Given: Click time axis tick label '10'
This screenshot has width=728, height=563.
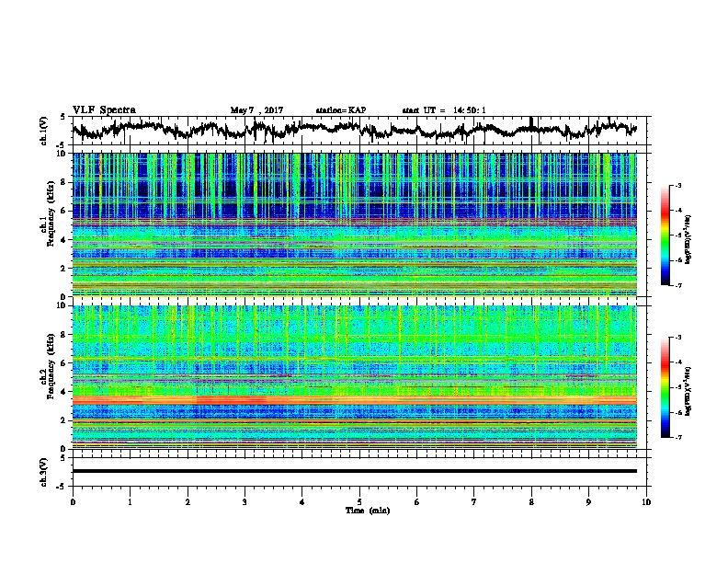Looking at the screenshot, I should (646, 502).
